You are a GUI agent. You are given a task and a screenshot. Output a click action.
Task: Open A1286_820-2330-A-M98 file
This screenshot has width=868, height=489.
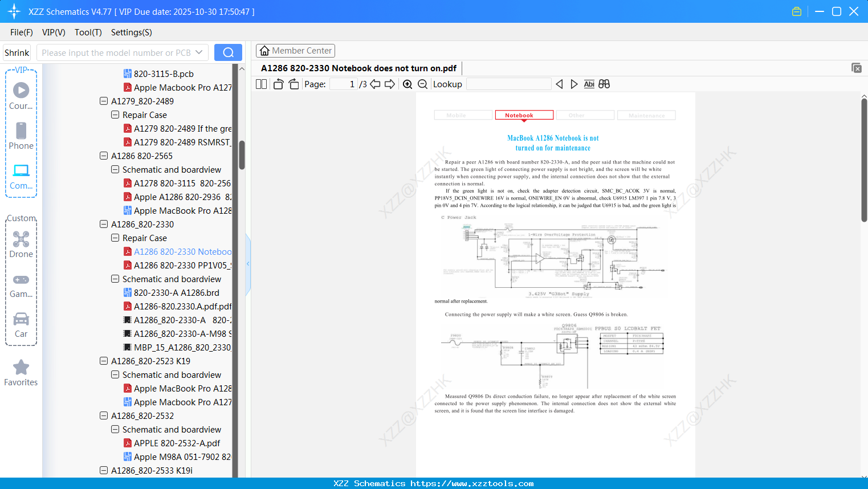tap(182, 333)
